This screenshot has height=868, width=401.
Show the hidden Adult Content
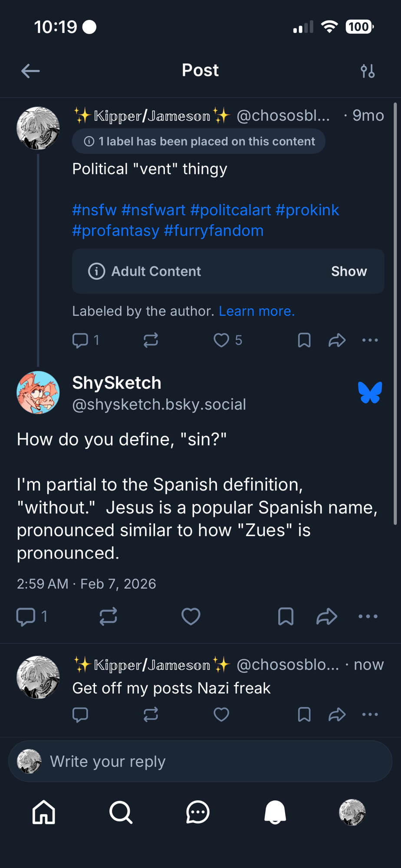[x=348, y=271]
